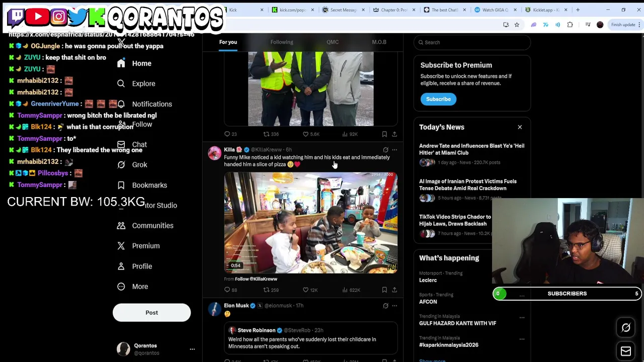
Task: Switch to Chapter 0 browser tab
Action: tap(394, 10)
